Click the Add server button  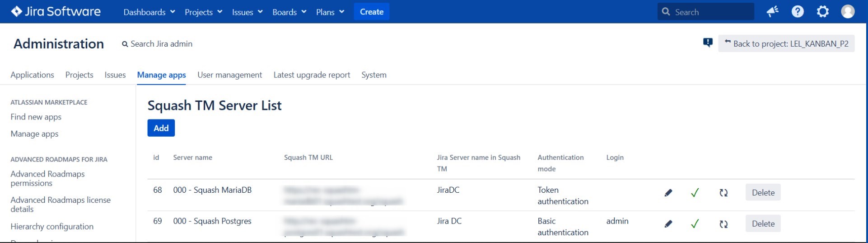tap(161, 128)
